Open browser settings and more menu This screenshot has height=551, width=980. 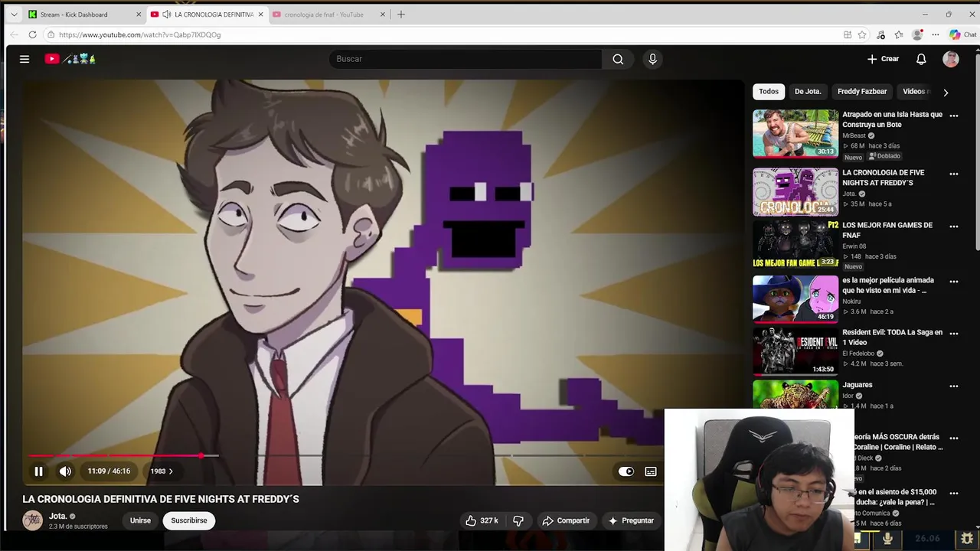click(x=936, y=34)
